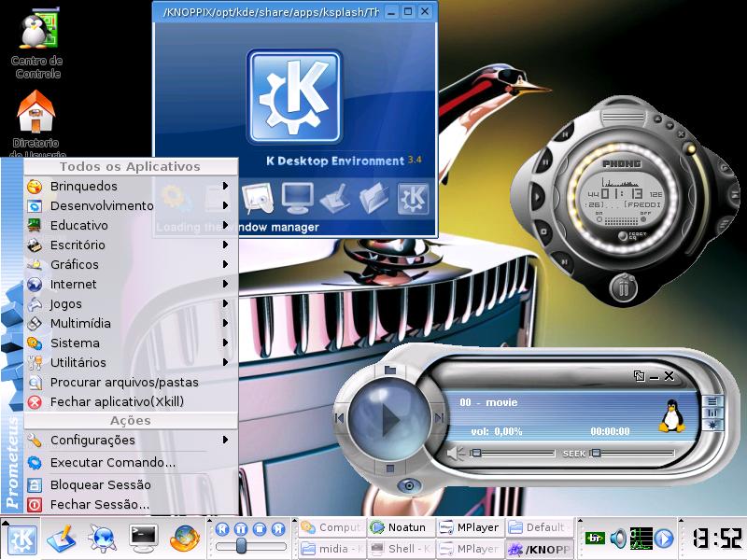Open the speaker volume tray icon
The width and height of the screenshot is (747, 560).
point(618,539)
